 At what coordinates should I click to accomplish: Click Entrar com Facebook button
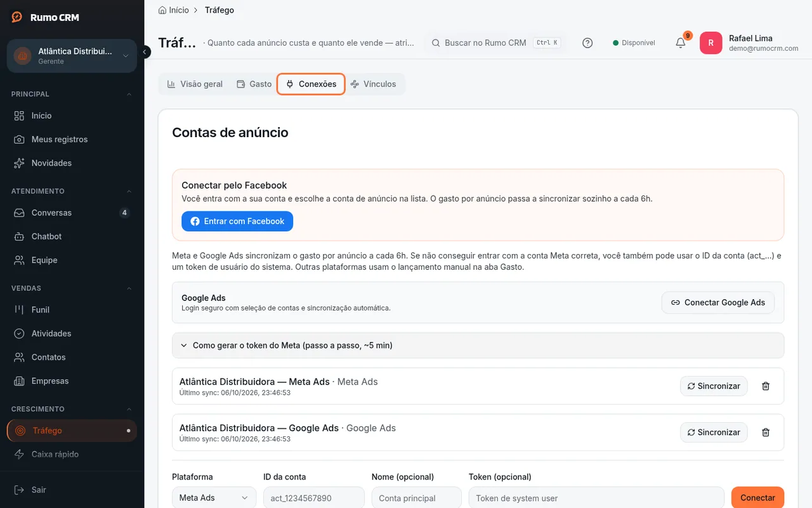click(237, 221)
